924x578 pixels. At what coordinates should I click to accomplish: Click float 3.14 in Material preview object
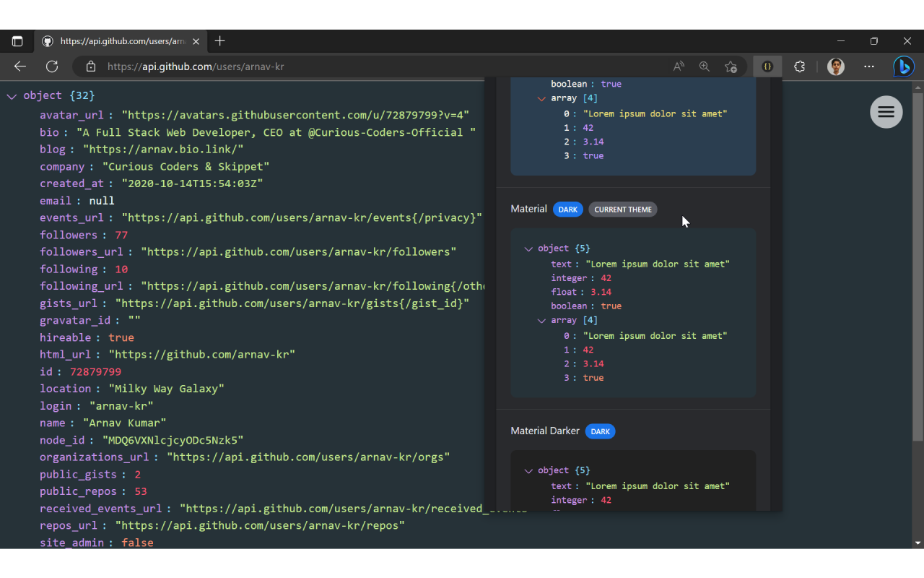pyautogui.click(x=601, y=293)
